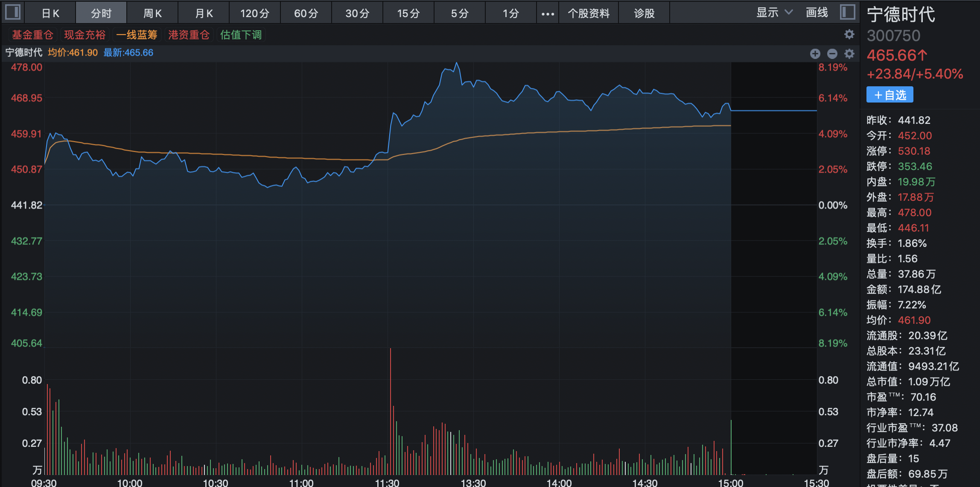This screenshot has height=487, width=980.
Task: Click 流通值 9493.21亿 row
Action: click(x=913, y=366)
